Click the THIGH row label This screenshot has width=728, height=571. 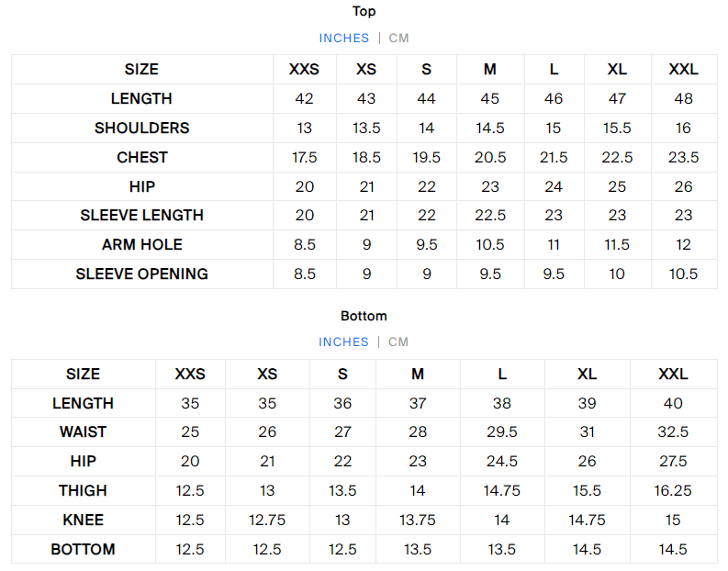[84, 490]
